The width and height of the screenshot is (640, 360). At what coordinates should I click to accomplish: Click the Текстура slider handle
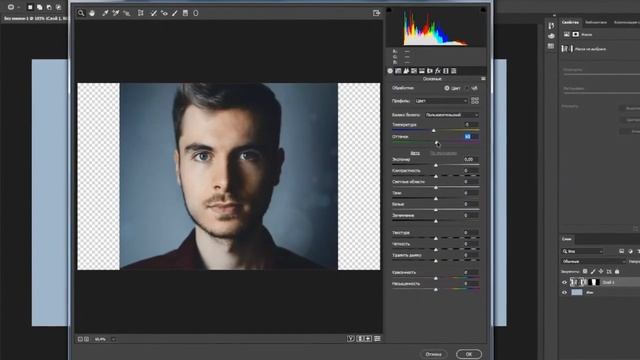436,238
